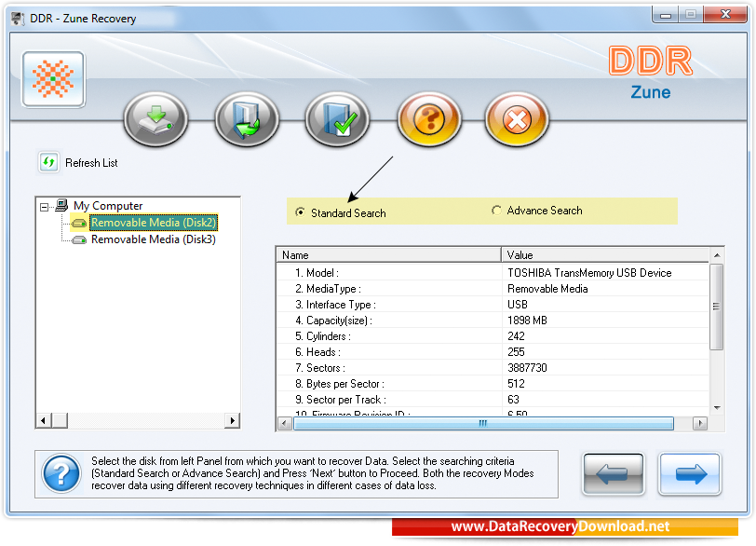Click the Value column header
756x546 pixels.
click(x=605, y=254)
